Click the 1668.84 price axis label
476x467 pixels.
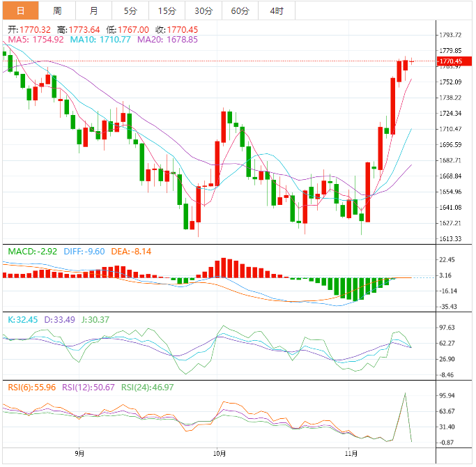pyautogui.click(x=450, y=176)
